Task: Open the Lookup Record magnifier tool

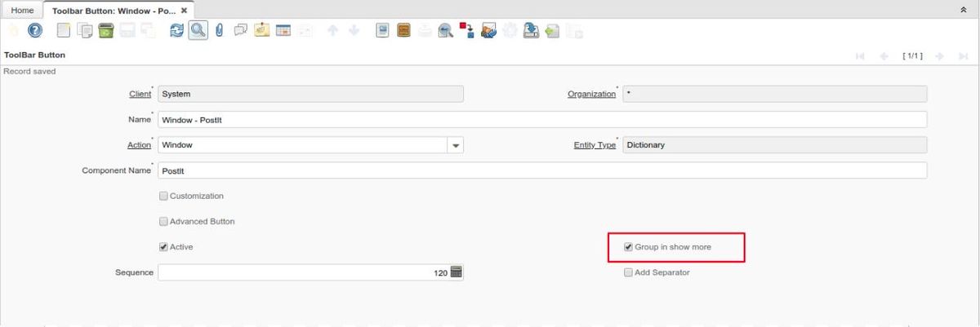Action: (198, 31)
